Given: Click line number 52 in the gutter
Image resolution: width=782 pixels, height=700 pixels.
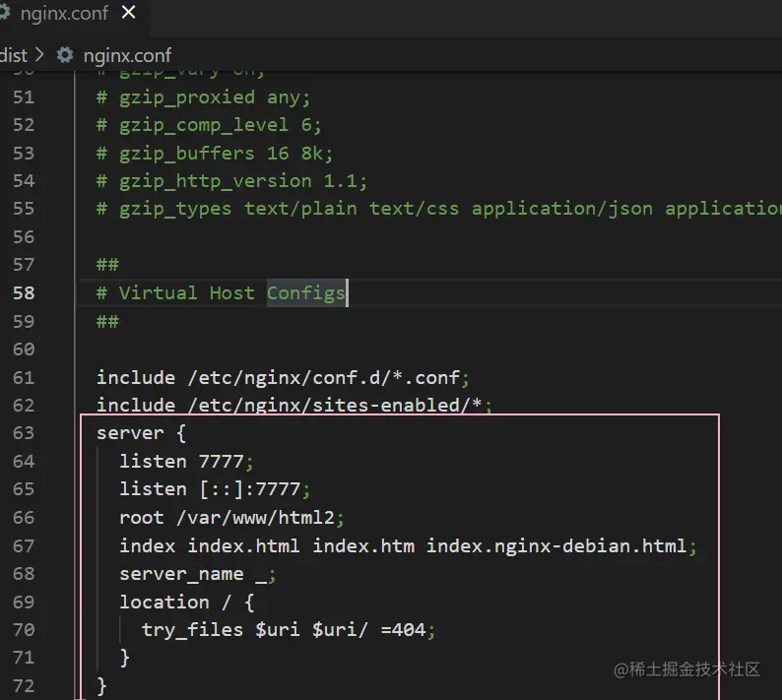Looking at the screenshot, I should (x=24, y=125).
